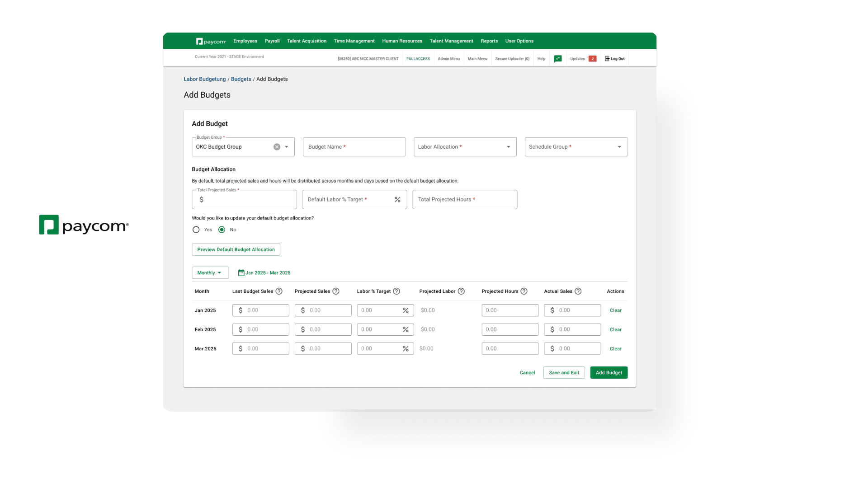The image size is (868, 488).
Task: Select the No radio button
Action: (222, 230)
